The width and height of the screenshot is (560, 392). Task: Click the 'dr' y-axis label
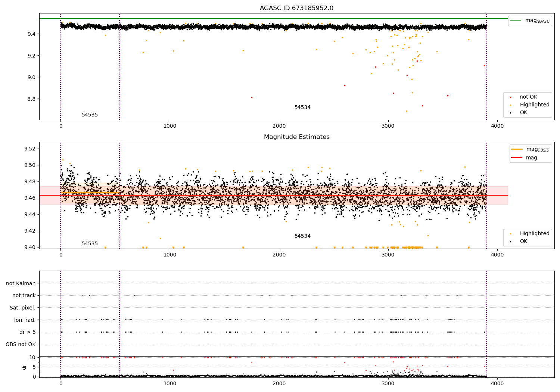click(x=24, y=367)
